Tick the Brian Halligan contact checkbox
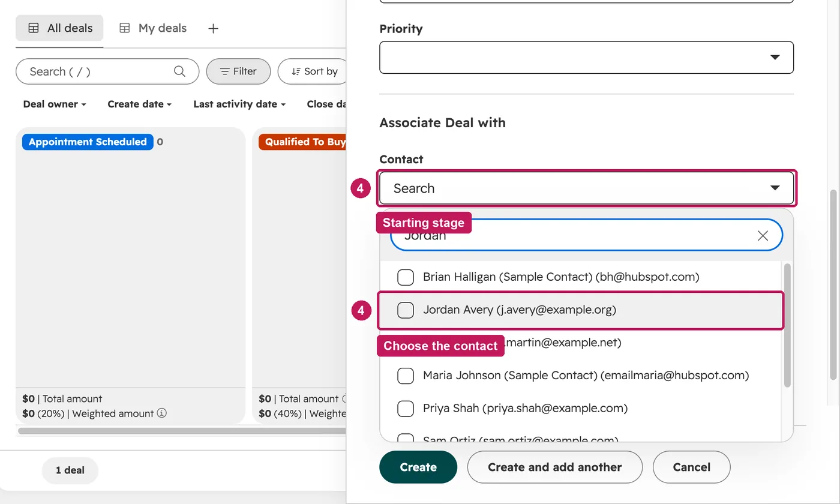Screen dimensions: 840x504 point(406,277)
